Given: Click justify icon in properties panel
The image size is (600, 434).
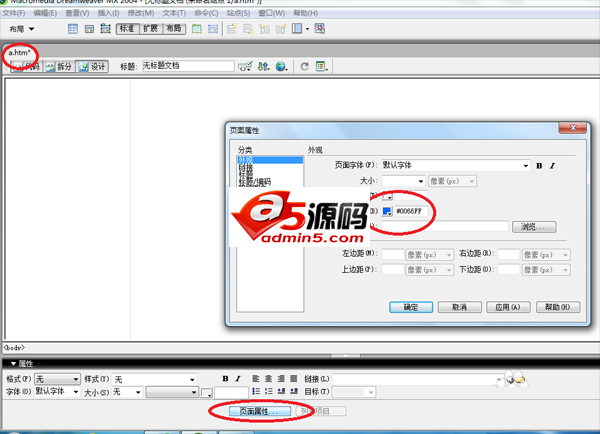Looking at the screenshot, I should 293,379.
